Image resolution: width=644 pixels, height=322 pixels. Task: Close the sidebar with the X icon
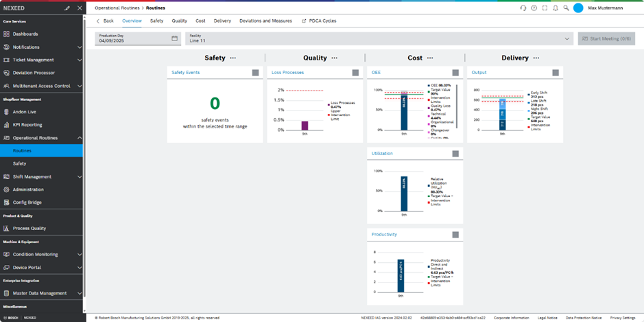pos(80,8)
